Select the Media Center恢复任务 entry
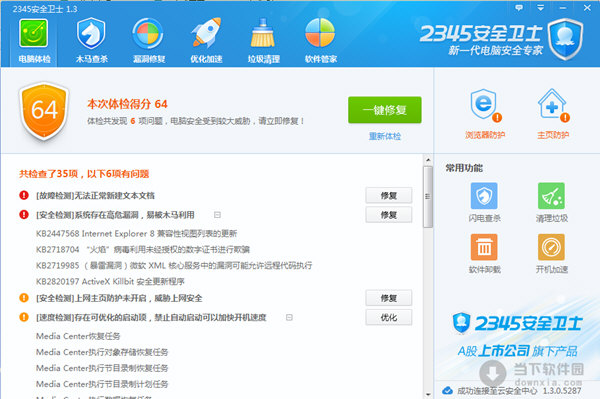Viewport: 600px width, 399px height. point(78,336)
